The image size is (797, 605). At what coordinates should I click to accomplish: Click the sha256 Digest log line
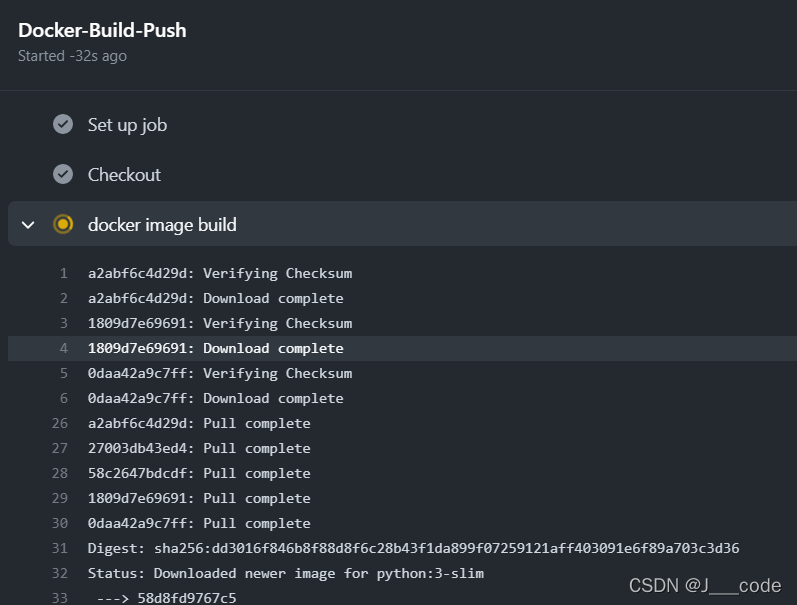click(413, 548)
